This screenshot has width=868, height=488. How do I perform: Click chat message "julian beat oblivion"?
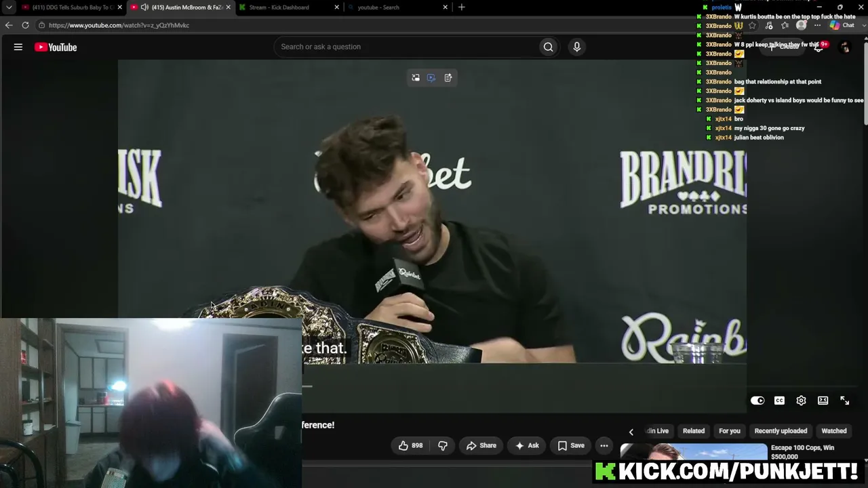tap(759, 138)
